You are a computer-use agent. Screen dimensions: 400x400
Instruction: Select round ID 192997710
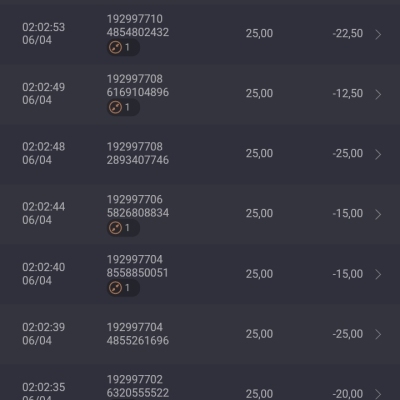pyautogui.click(x=135, y=19)
